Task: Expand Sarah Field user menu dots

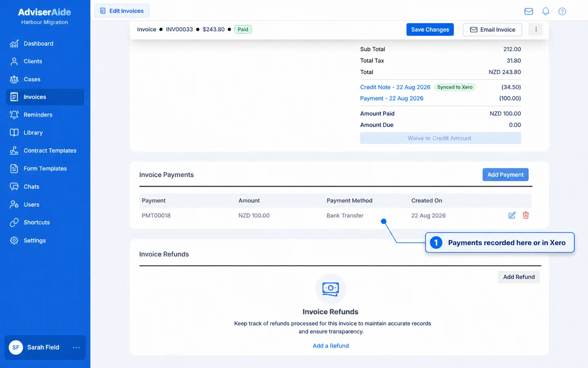Action: (x=76, y=347)
